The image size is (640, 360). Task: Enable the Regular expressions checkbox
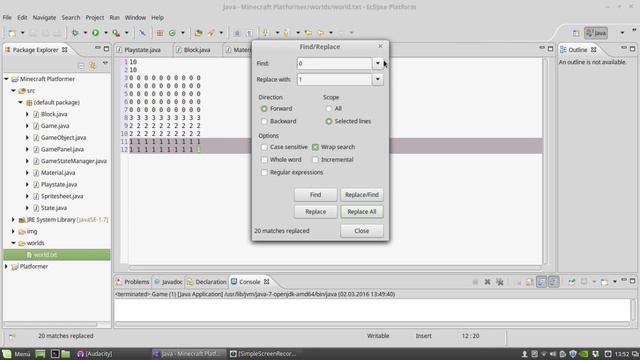[x=264, y=172]
